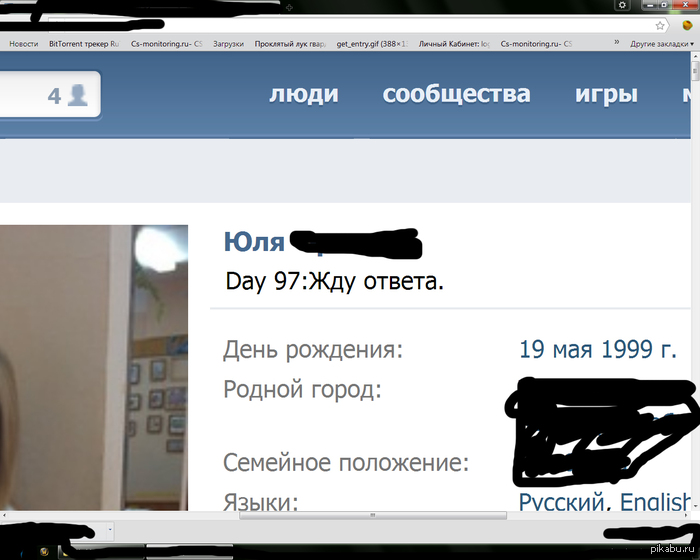Open the settings gear icon in title bar

pyautogui.click(x=622, y=5)
